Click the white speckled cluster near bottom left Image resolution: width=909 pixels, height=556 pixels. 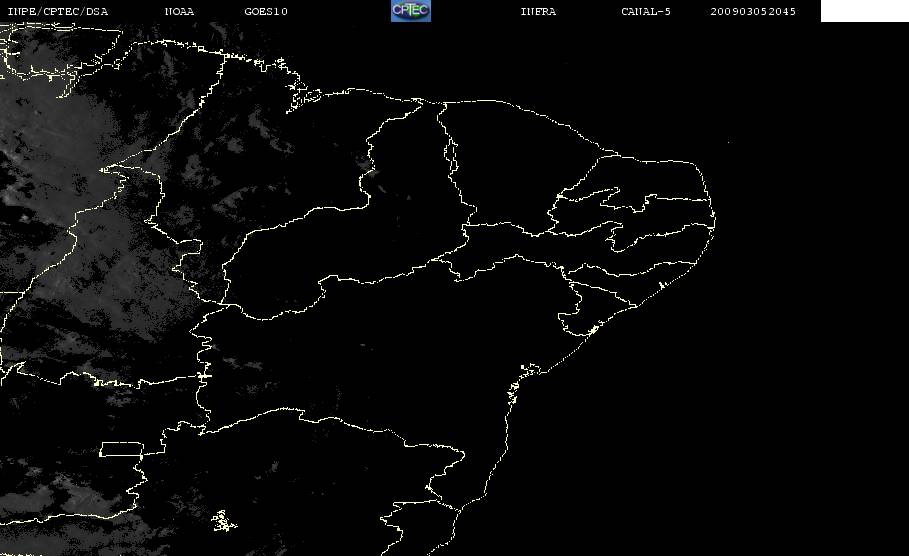pos(224,521)
